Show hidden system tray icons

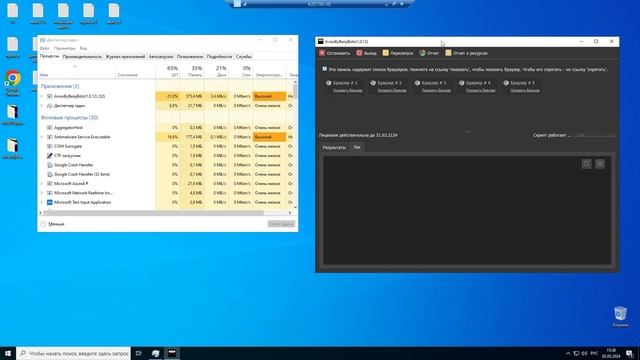pos(568,353)
